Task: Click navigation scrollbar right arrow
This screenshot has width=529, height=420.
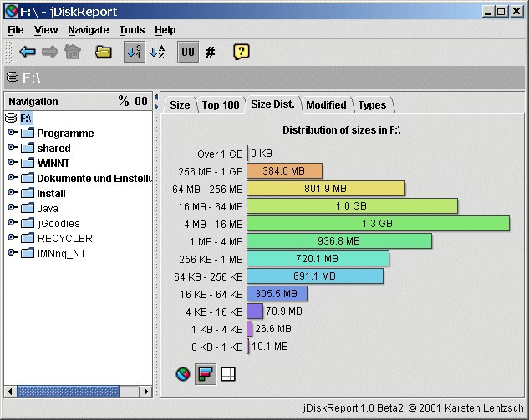Action: (x=146, y=392)
